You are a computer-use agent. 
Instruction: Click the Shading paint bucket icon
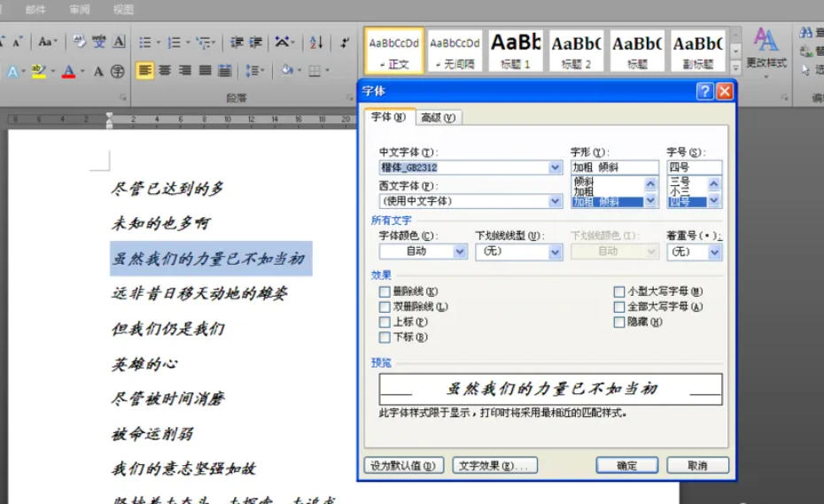[287, 70]
